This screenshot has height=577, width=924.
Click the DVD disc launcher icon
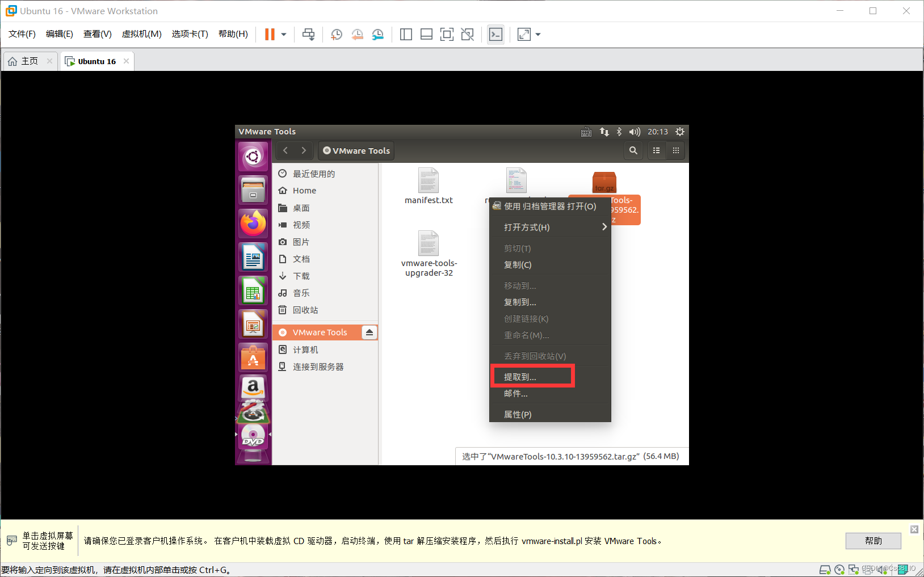pos(253,435)
